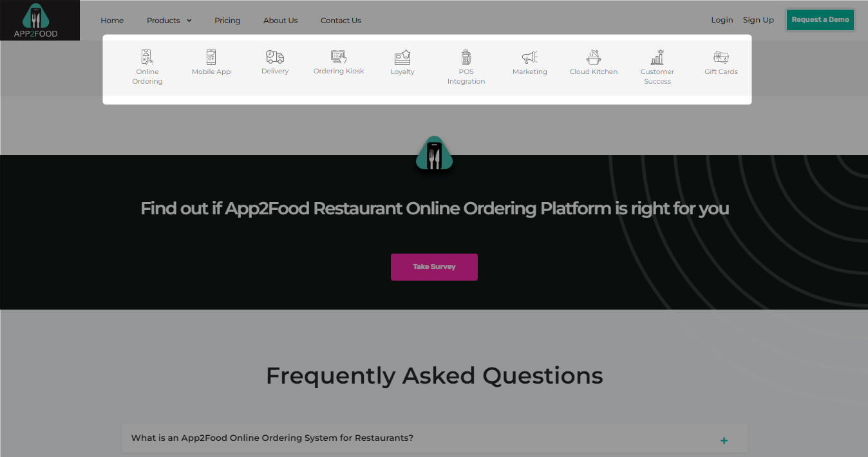This screenshot has width=868, height=457.
Task: Open the Contact Us page
Action: point(341,21)
